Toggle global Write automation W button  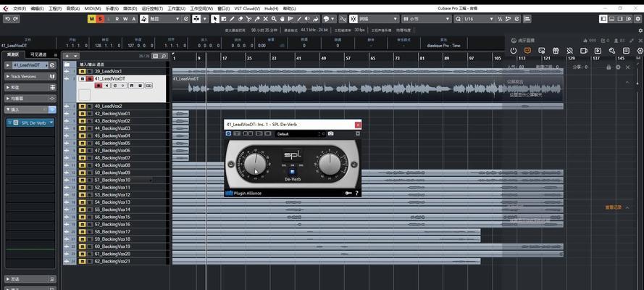(x=125, y=19)
